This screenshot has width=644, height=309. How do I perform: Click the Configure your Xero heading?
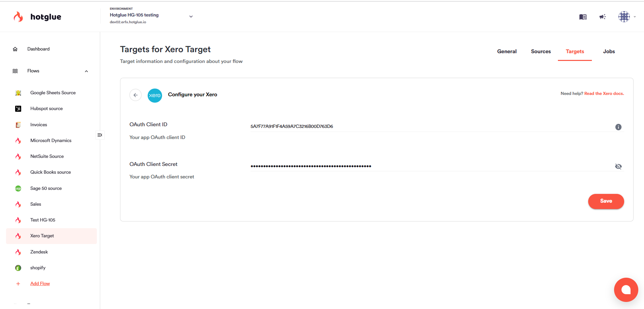[192, 95]
